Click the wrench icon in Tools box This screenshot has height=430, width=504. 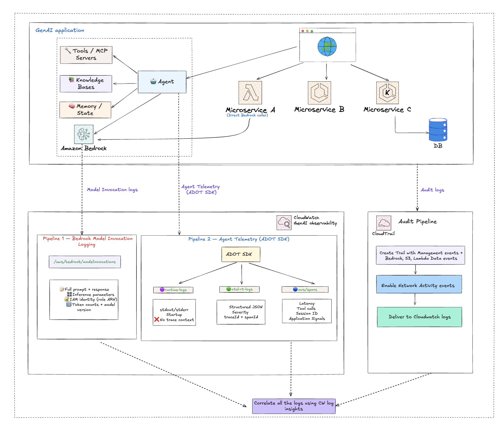(68, 50)
